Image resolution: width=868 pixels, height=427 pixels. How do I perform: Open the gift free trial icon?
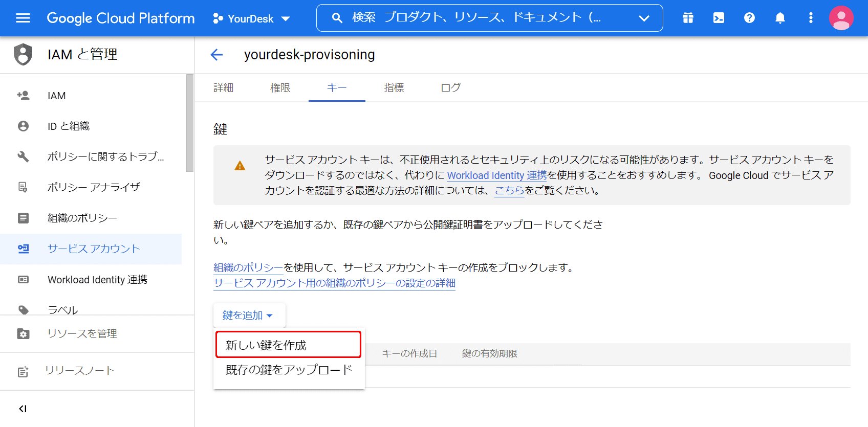(688, 18)
